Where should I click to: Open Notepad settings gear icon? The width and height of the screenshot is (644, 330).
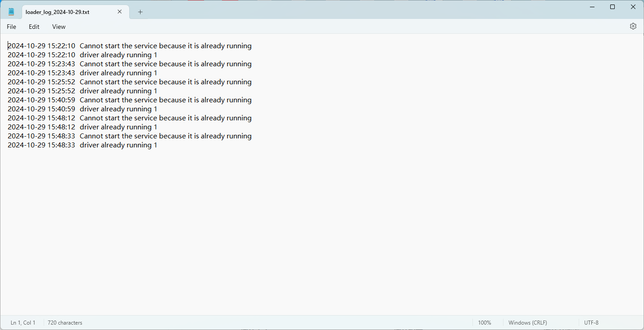point(633,26)
